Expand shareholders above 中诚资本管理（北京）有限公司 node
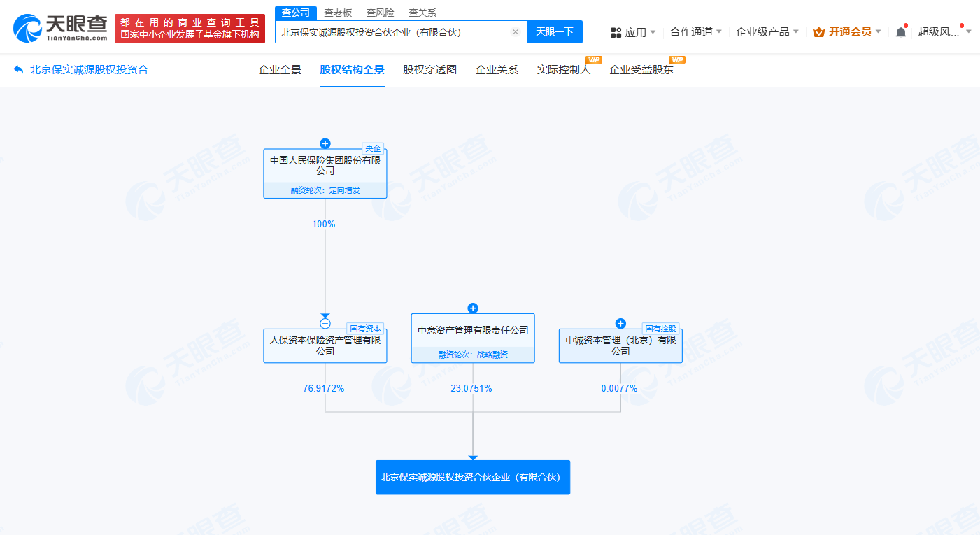 (620, 323)
